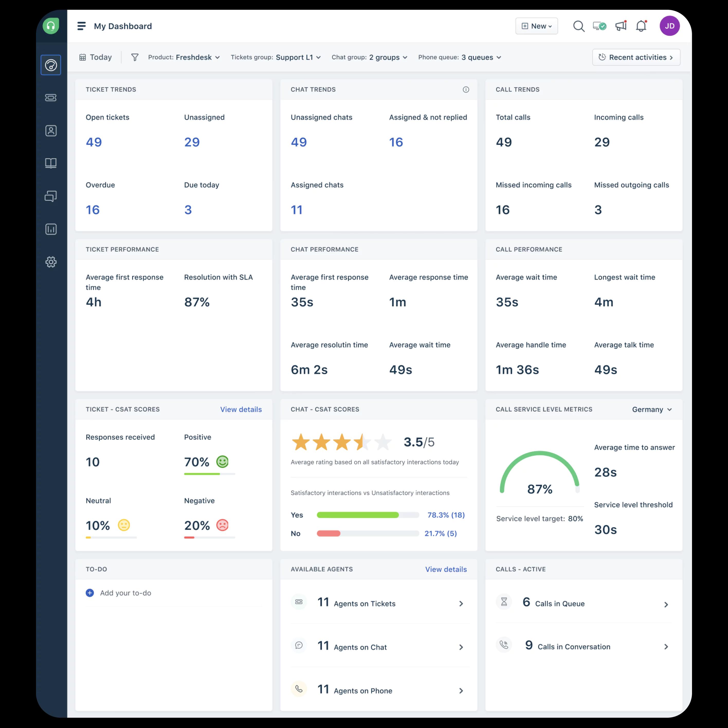The width and height of the screenshot is (728, 728).
Task: Open the 16 Overdue tickets count
Action: tap(93, 210)
